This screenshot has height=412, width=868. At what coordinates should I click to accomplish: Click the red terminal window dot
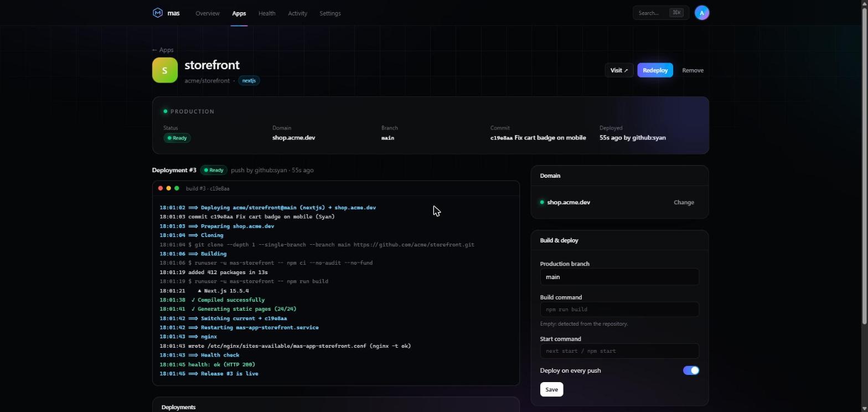pyautogui.click(x=161, y=188)
